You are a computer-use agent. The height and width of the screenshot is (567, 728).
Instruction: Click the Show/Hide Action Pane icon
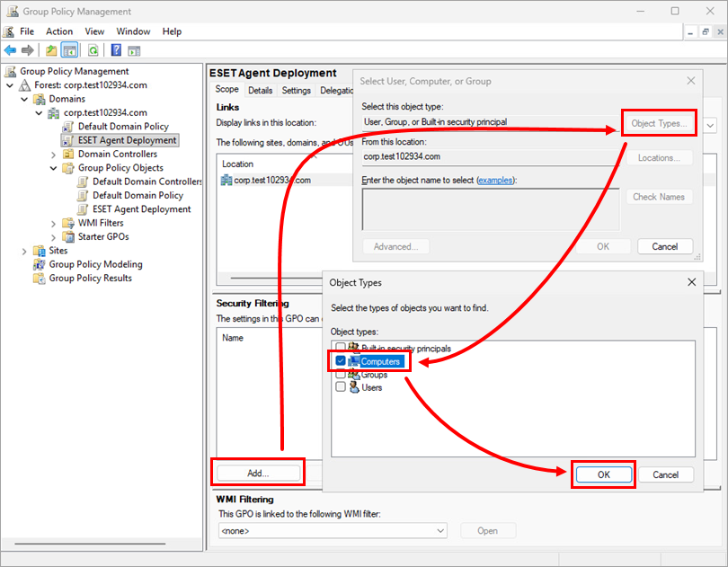pyautogui.click(x=134, y=50)
